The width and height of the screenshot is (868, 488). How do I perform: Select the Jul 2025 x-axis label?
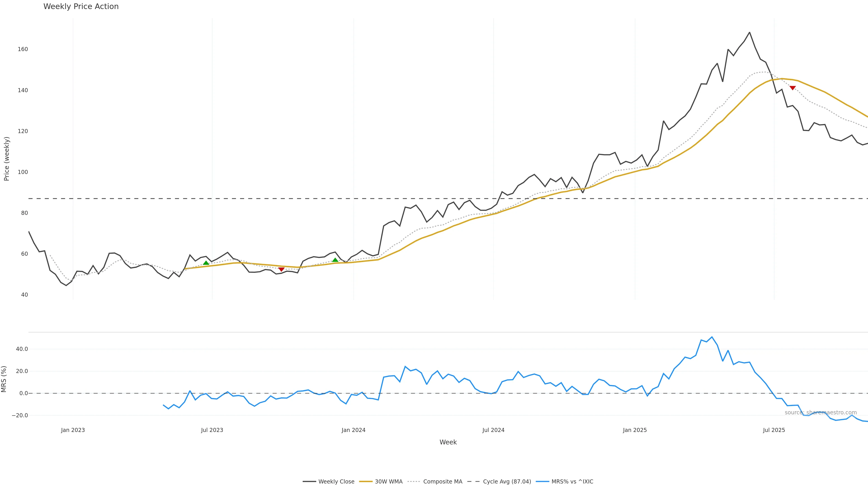(x=774, y=430)
